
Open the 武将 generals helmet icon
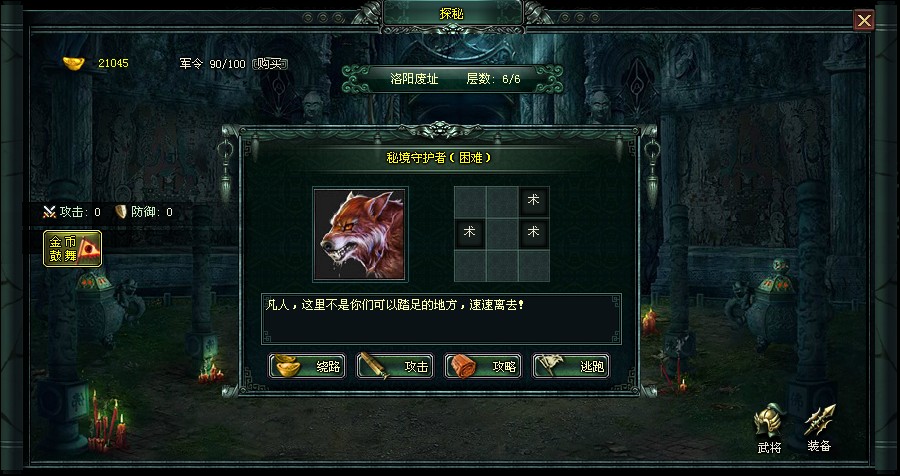click(769, 428)
